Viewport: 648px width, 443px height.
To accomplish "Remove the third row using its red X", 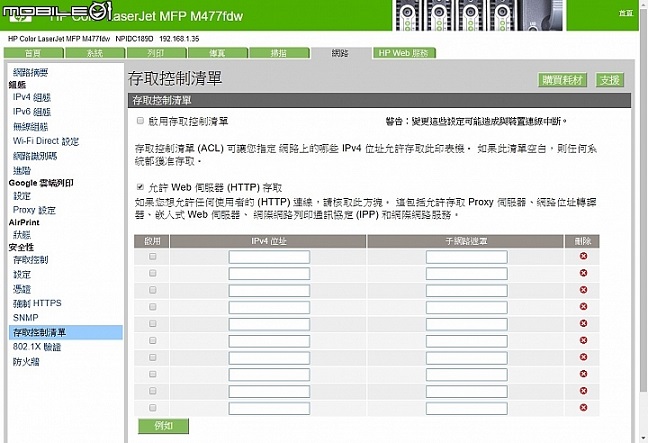I will (583, 290).
